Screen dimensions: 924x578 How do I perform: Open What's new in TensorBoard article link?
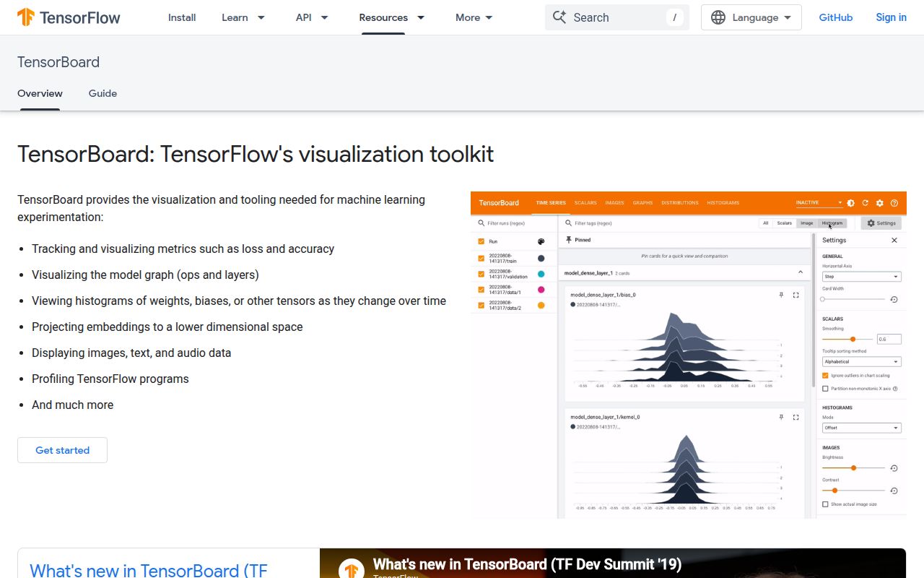pos(148,569)
